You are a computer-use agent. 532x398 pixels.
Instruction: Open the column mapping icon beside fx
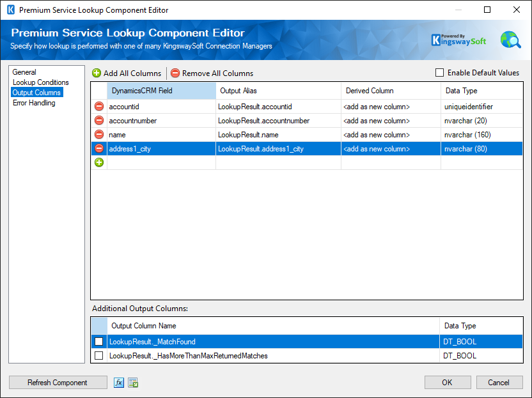pyautogui.click(x=134, y=383)
